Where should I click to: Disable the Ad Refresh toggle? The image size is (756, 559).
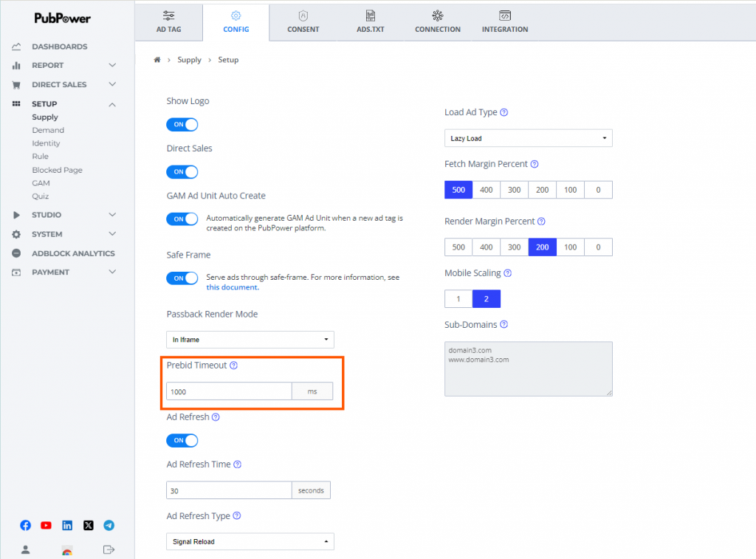(x=182, y=441)
